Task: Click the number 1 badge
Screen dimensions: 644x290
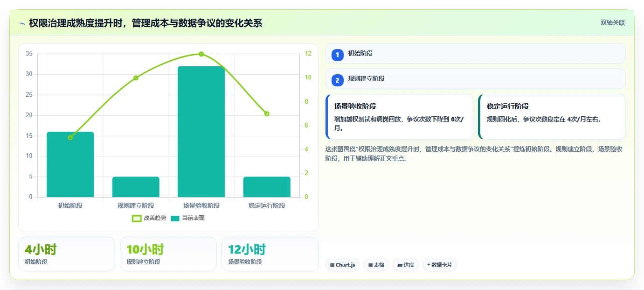Action: [x=337, y=55]
